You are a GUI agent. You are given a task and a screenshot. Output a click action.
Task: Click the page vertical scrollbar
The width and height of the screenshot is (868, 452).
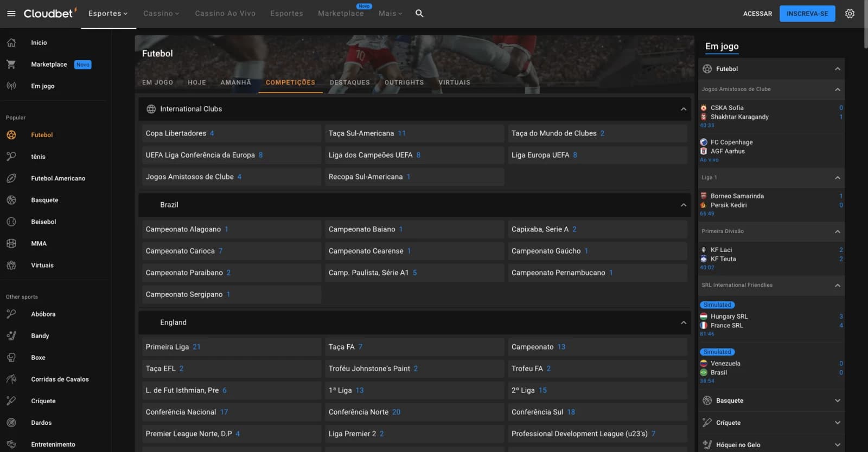pos(865,24)
